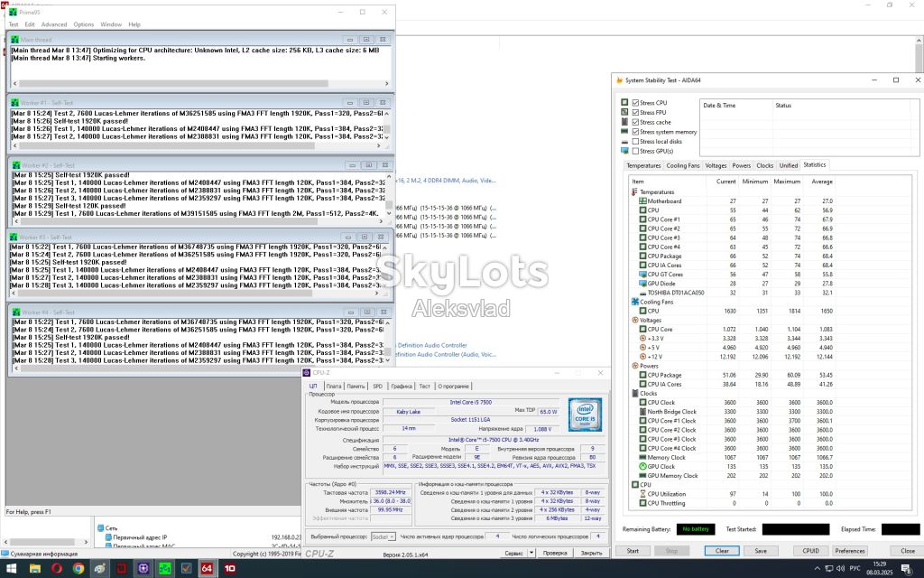Open the SPD tab in CPU-Z
924x578 pixels.
tap(378, 387)
